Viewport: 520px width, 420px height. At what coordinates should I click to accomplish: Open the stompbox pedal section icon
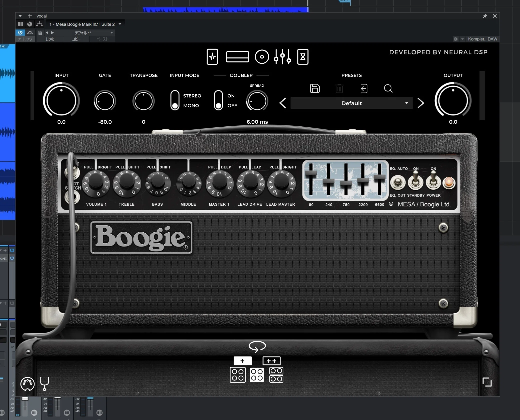(x=212, y=57)
